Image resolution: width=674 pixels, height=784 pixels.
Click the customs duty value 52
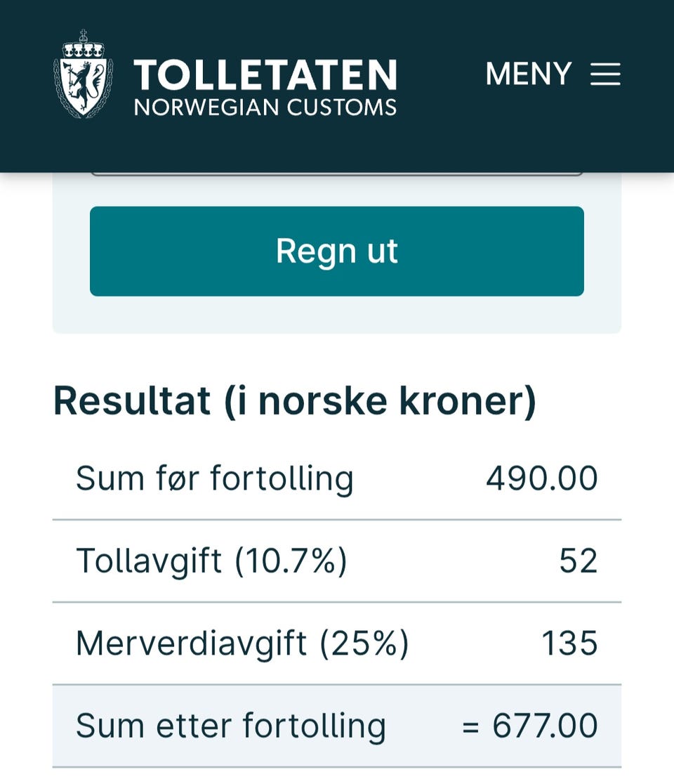pos(579,561)
